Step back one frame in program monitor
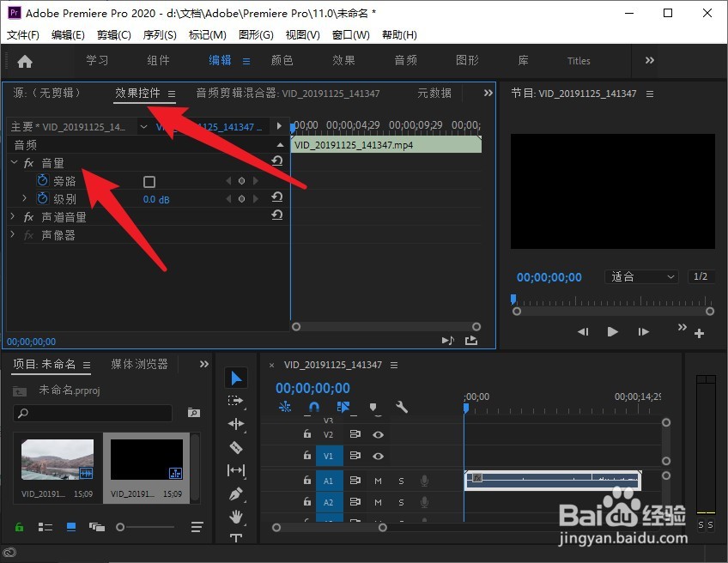This screenshot has width=728, height=563. [x=583, y=332]
